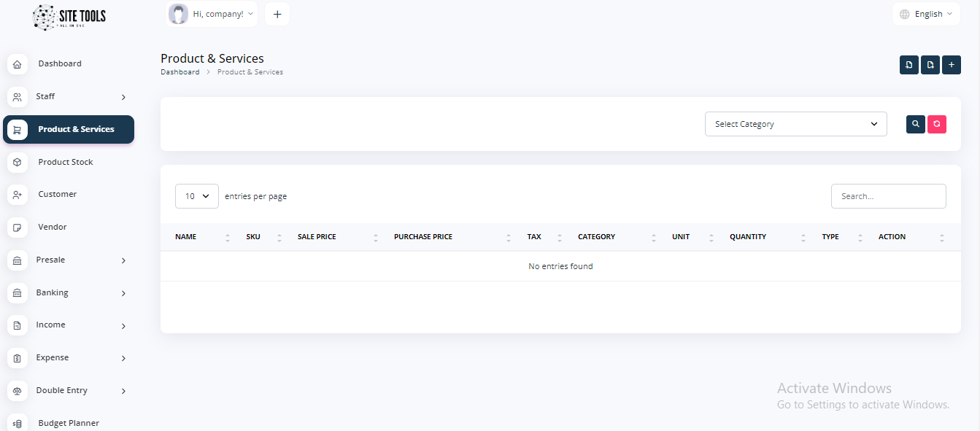Click the Vendor sidebar icon
980x431 pixels.
[x=18, y=228]
